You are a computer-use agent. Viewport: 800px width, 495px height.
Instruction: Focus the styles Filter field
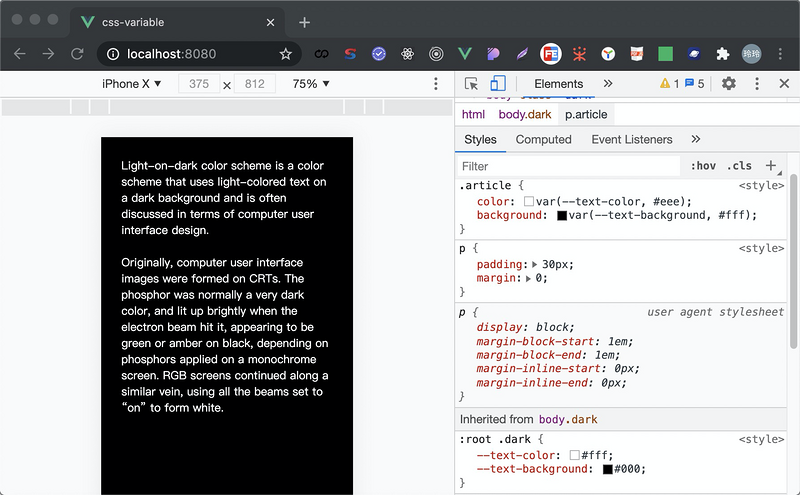(568, 166)
